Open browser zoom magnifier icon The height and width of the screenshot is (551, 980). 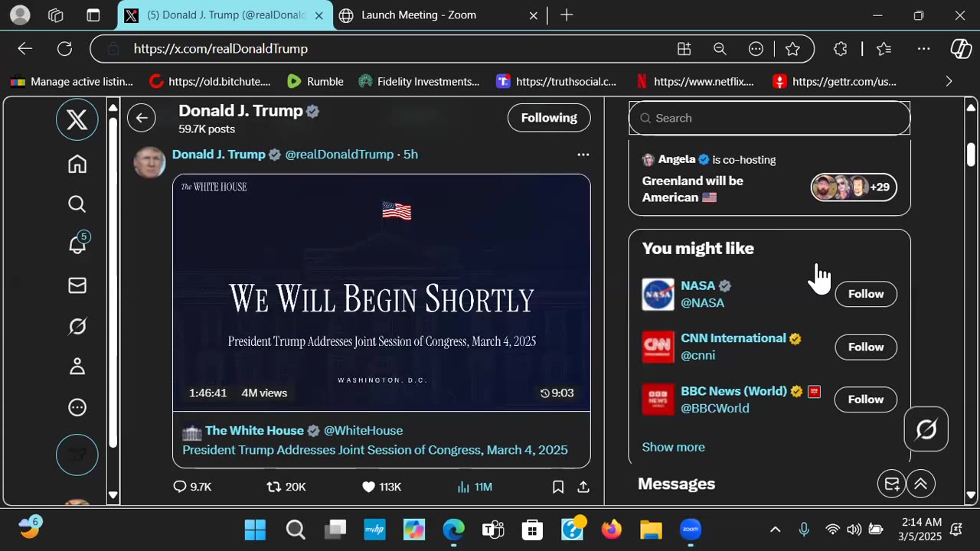pyautogui.click(x=720, y=49)
